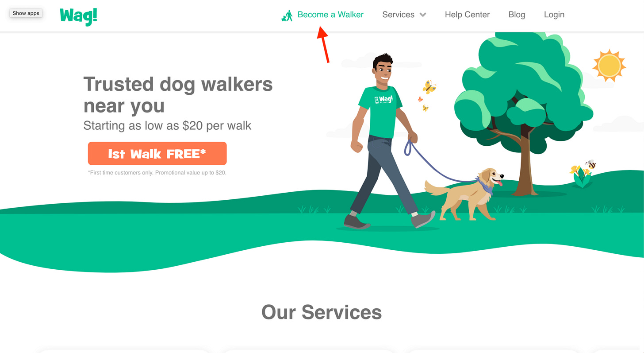Click the dog walker man illustration
644x353 pixels.
385,141
